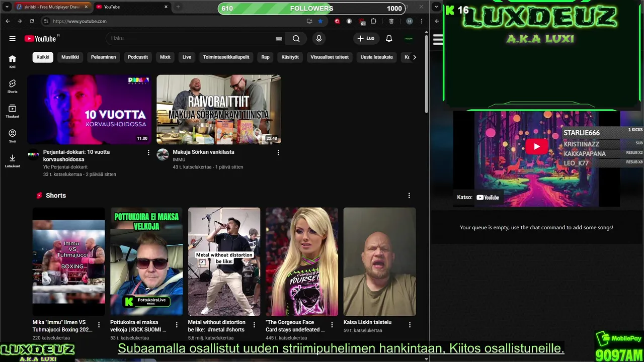644x362 pixels.
Task: Click the magnifier search button
Action: pos(296,39)
